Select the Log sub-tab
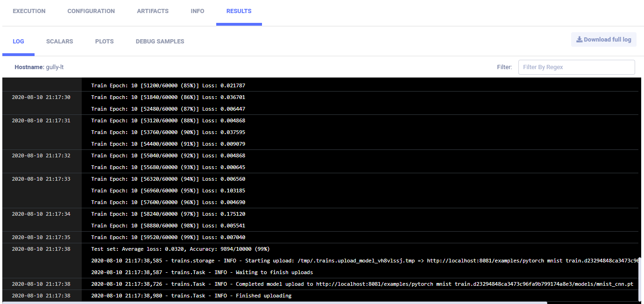Viewport: 644px width, 304px height. pyautogui.click(x=19, y=42)
